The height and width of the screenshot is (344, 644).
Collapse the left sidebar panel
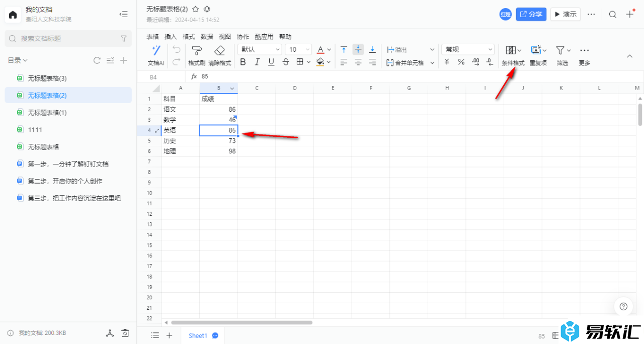pos(123,15)
